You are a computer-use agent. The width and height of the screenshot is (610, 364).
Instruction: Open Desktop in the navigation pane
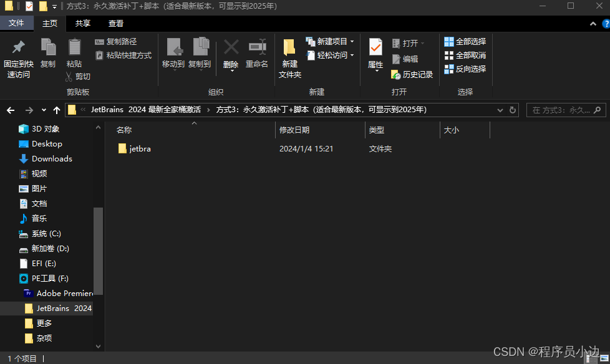pos(41,144)
